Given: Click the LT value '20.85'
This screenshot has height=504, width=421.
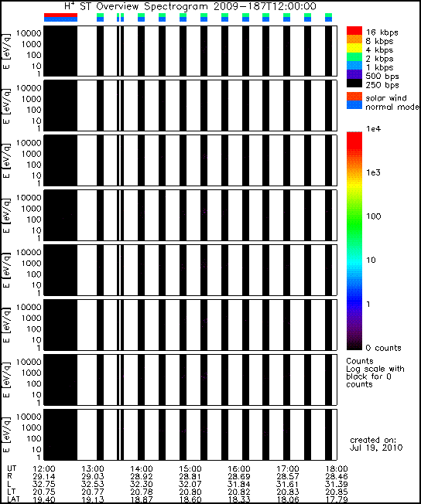Looking at the screenshot, I should pyautogui.click(x=337, y=492).
